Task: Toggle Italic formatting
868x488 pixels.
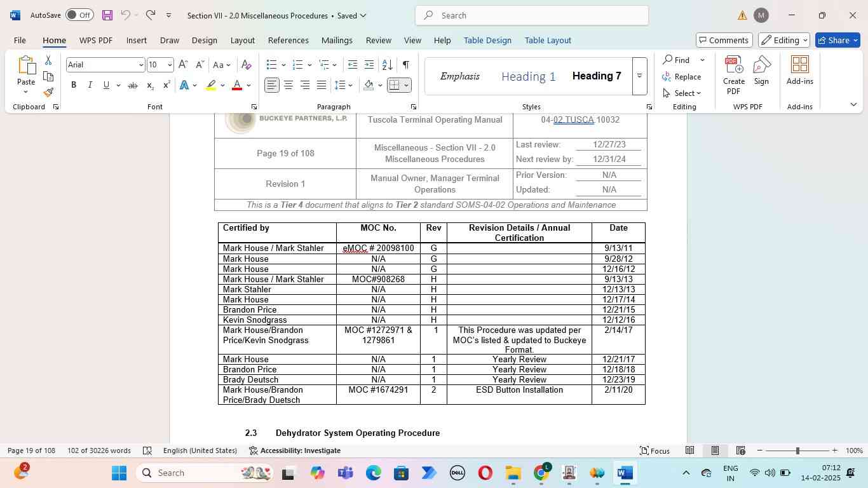Action: tap(90, 85)
